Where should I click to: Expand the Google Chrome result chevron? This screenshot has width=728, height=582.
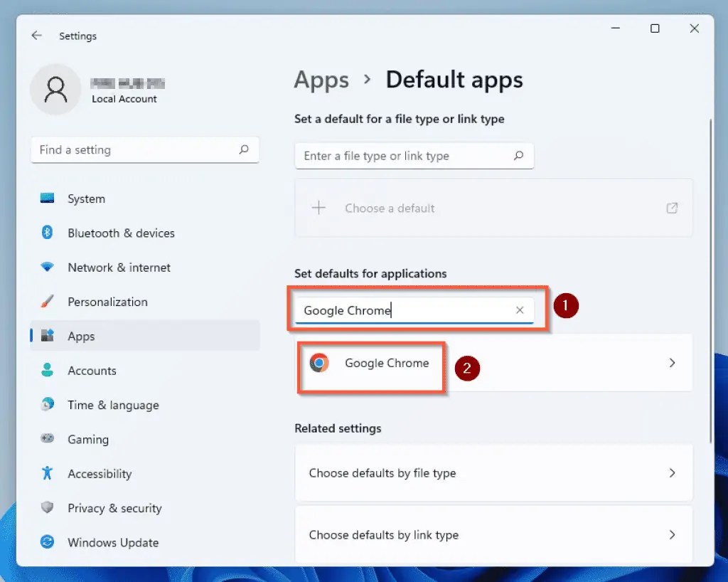click(672, 363)
